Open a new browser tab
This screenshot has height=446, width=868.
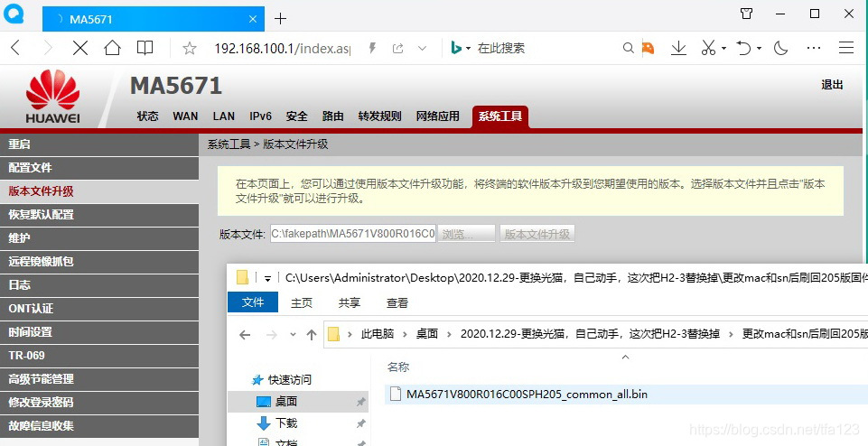click(x=281, y=19)
